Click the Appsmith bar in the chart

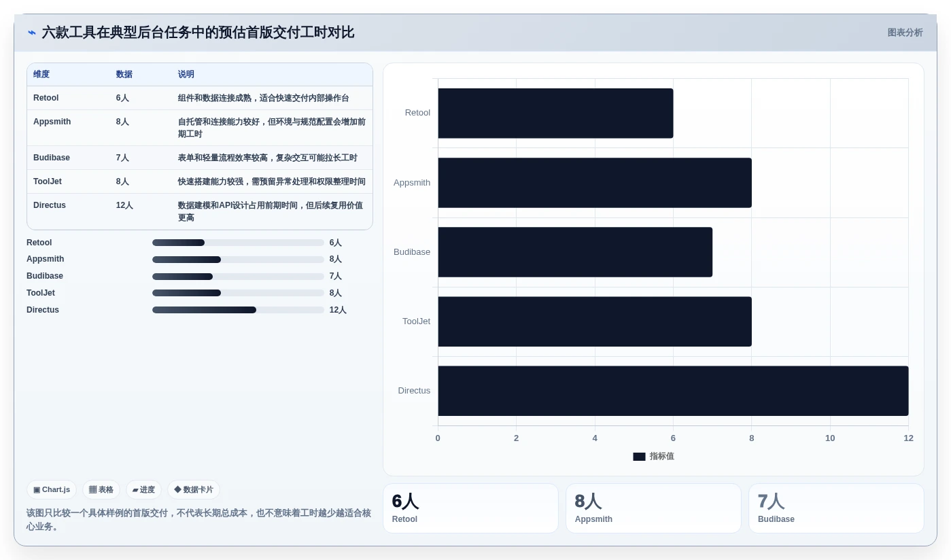click(595, 183)
